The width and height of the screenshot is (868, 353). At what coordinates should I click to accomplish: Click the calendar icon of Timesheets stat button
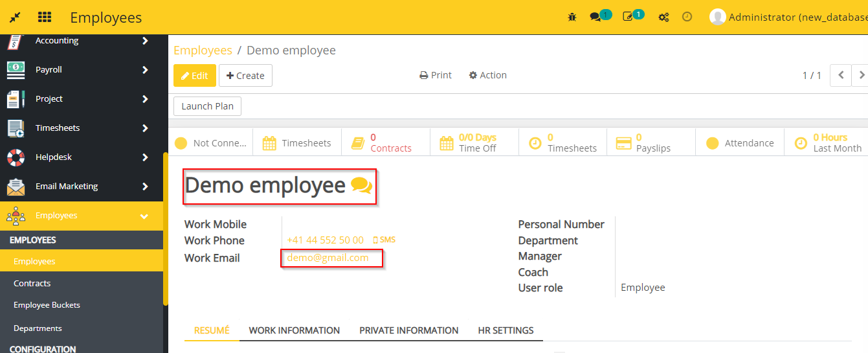[269, 143]
